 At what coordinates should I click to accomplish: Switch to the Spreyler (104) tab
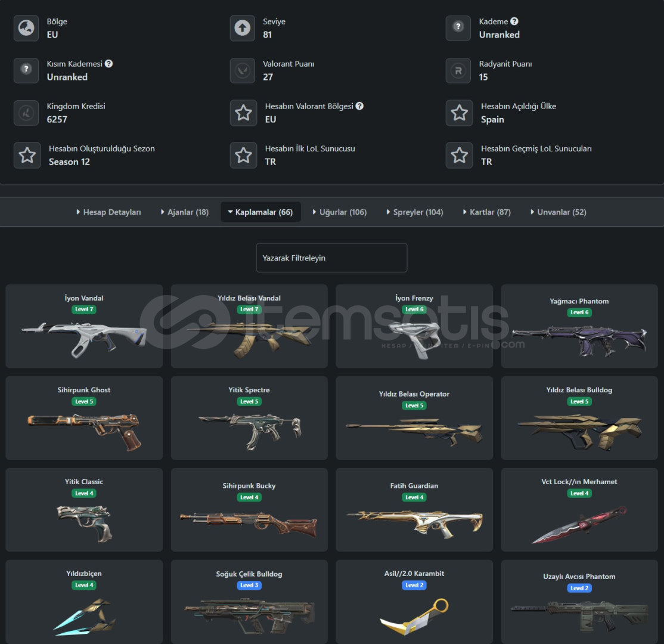[x=415, y=212]
